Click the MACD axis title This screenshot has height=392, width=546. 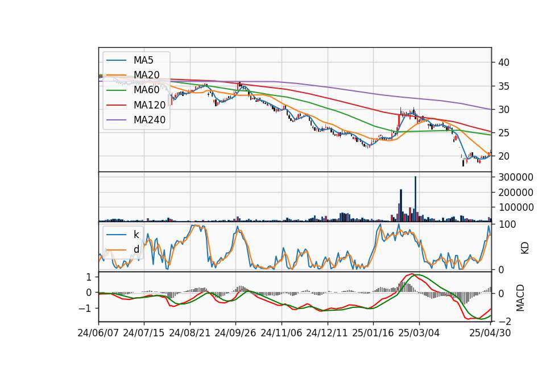520,298
